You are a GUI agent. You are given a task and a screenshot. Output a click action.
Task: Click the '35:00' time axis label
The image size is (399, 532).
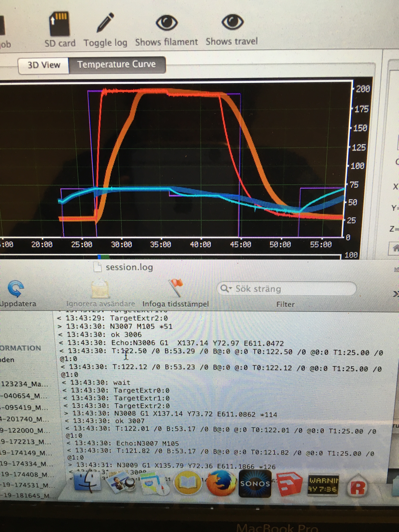(160, 245)
